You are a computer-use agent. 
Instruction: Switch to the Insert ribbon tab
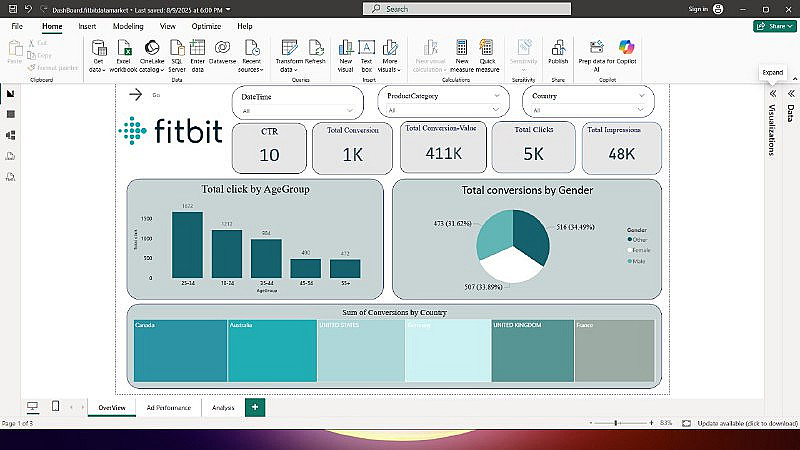[x=87, y=26]
